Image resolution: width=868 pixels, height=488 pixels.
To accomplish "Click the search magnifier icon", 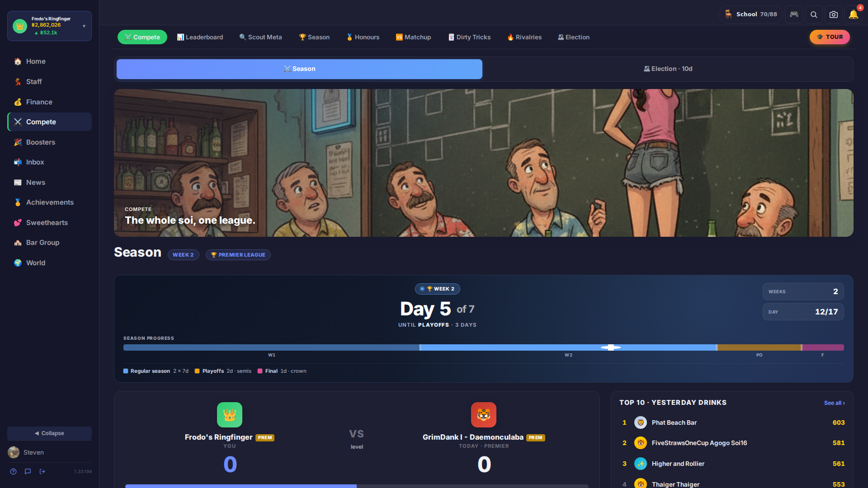I will (x=814, y=14).
